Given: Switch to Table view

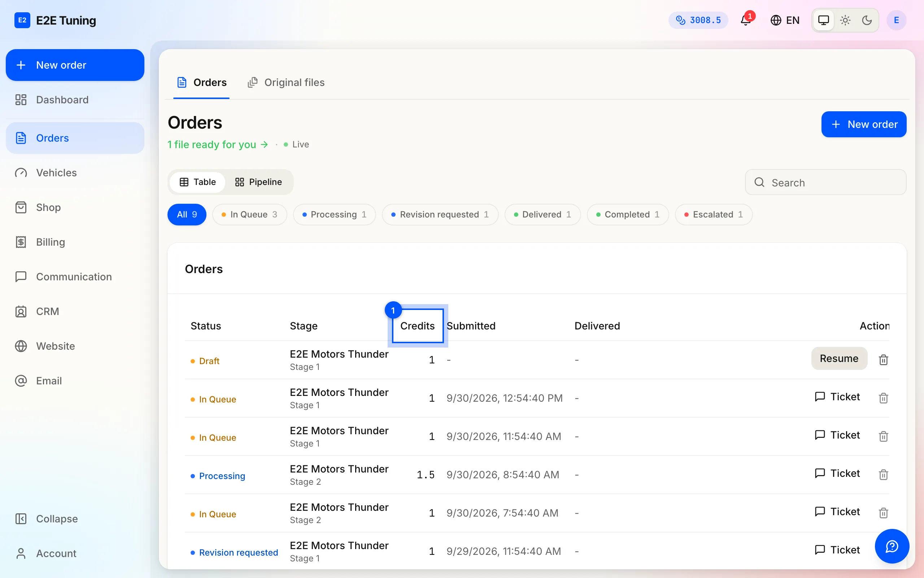Looking at the screenshot, I should pyautogui.click(x=197, y=182).
